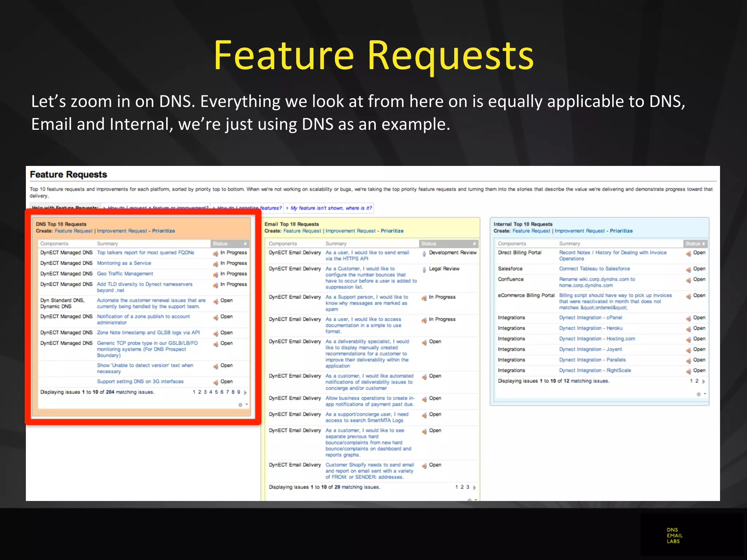This screenshot has width=747, height=560.
Task: Open Allow business operations in-app notifications issue
Action: 370,401
